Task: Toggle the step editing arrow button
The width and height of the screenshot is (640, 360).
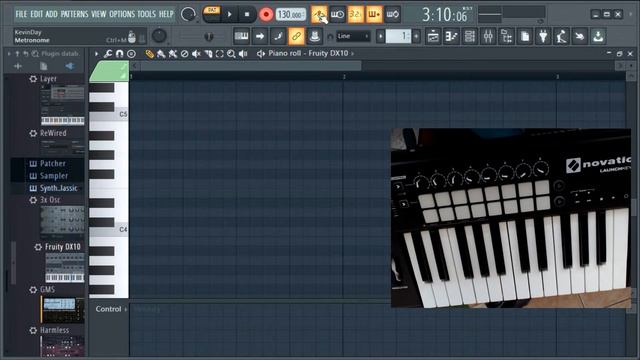Action: (x=260, y=36)
